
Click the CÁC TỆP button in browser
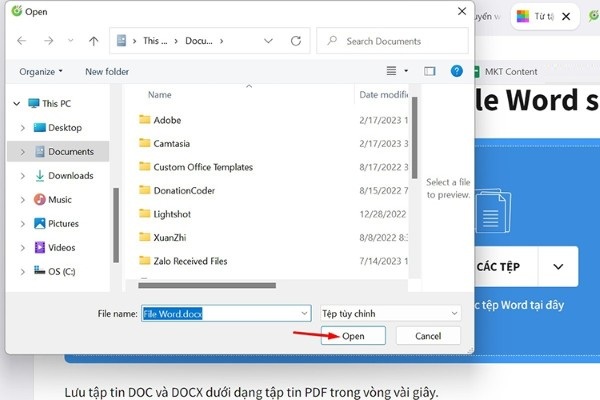506,267
